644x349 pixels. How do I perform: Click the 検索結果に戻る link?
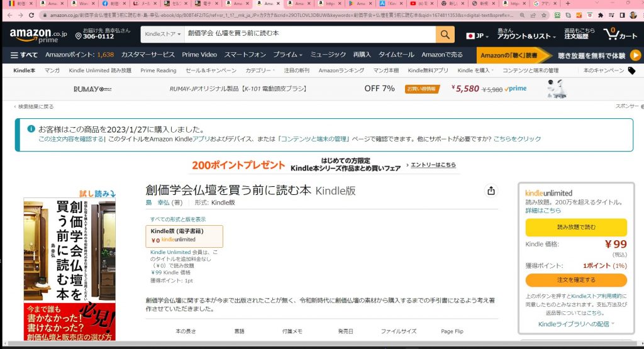click(x=35, y=106)
